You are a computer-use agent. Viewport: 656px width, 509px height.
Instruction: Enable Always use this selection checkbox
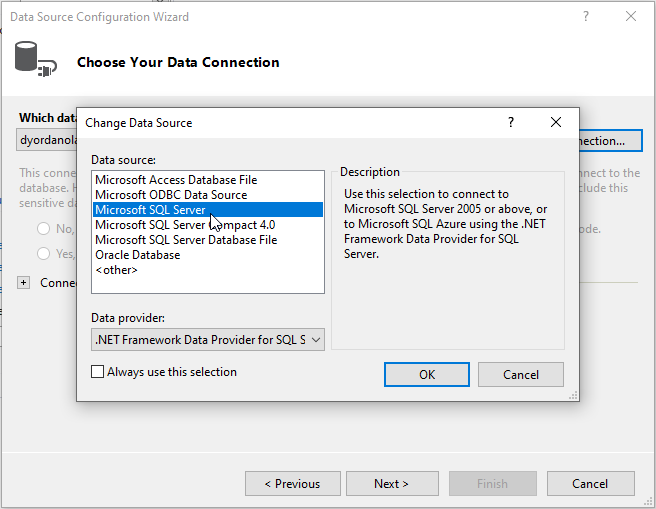pos(98,372)
